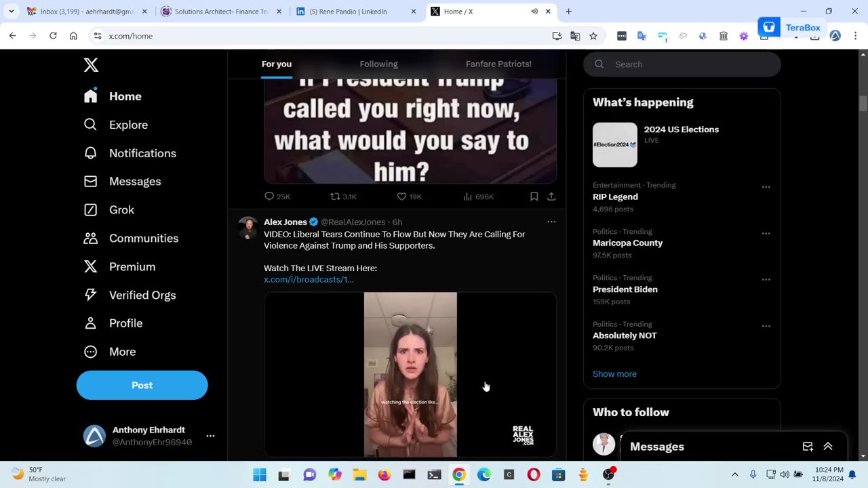The width and height of the screenshot is (868, 488).
Task: Click the share icon on Trump post
Action: tap(551, 197)
